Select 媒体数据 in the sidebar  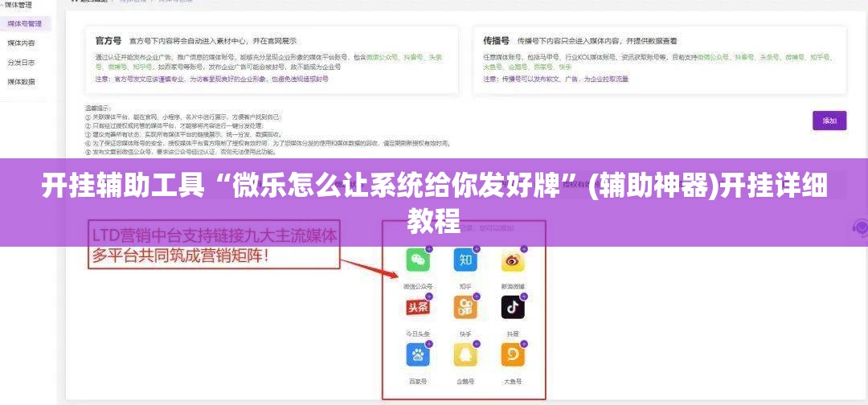coord(21,81)
